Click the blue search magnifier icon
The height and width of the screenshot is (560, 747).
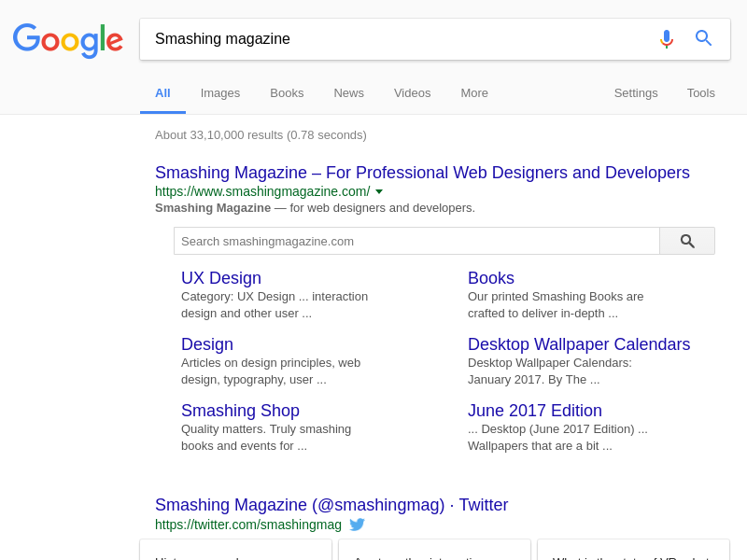[704, 38]
